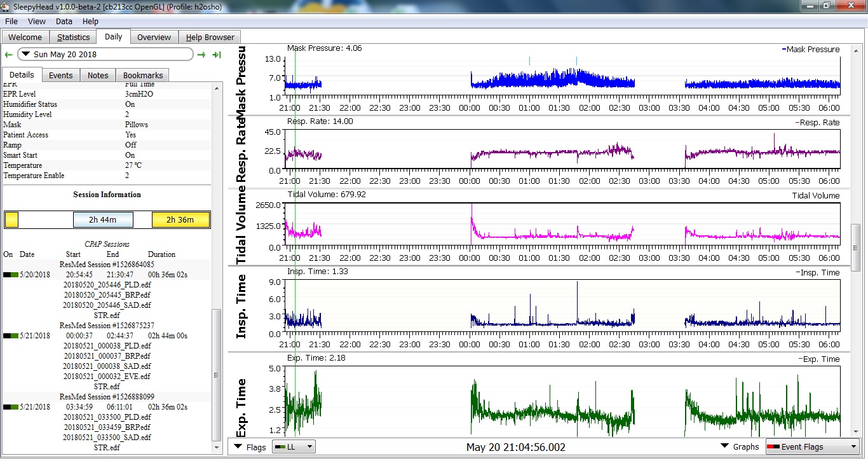The image size is (868, 463).
Task: Click the timestamp May 20 21:04:56.002
Action: pos(515,447)
